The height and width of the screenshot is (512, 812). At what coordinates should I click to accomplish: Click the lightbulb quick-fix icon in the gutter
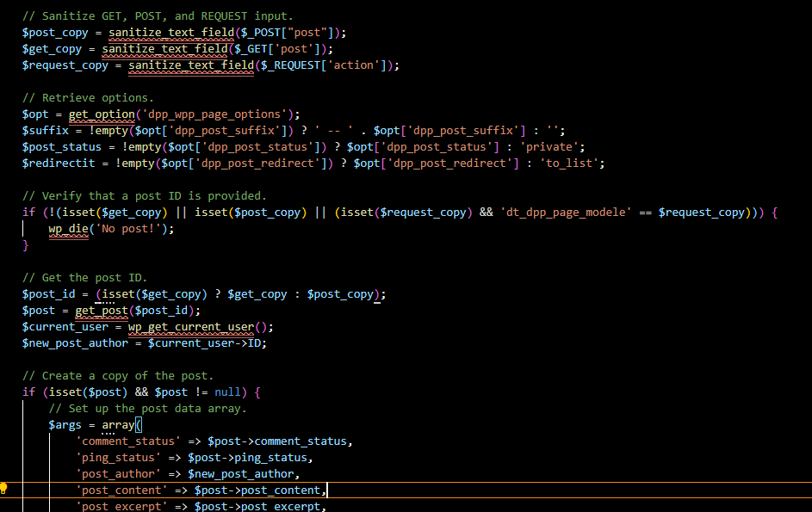[3, 488]
